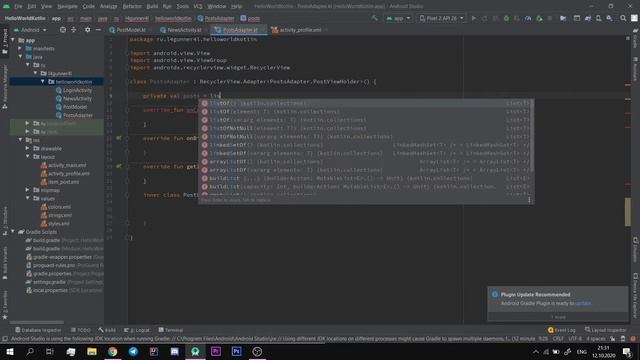The width and height of the screenshot is (640, 360).
Task: Open the Event Log
Action: click(x=562, y=330)
